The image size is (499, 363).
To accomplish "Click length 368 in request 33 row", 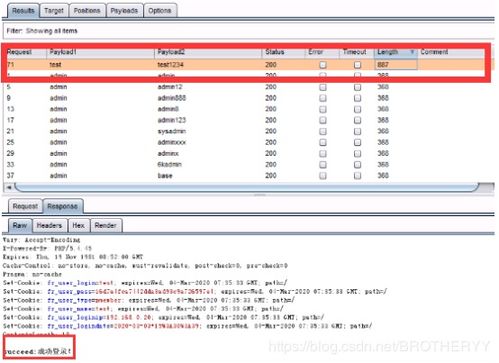I will click(383, 164).
